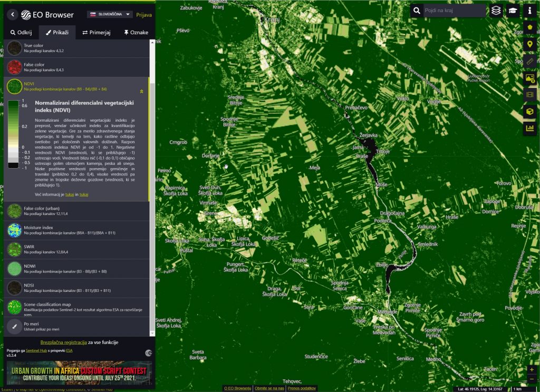Focus the 'Pojdi na kraj' search field
540x392 pixels.
[454, 11]
